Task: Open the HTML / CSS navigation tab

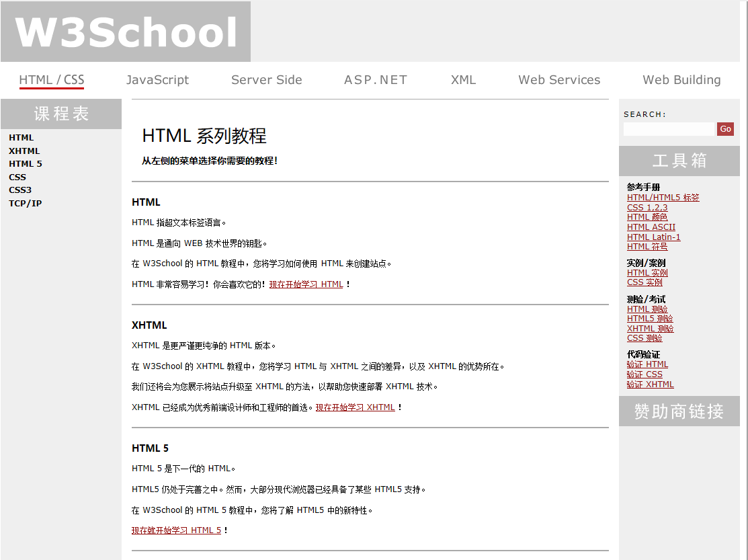Action: pyautogui.click(x=52, y=79)
